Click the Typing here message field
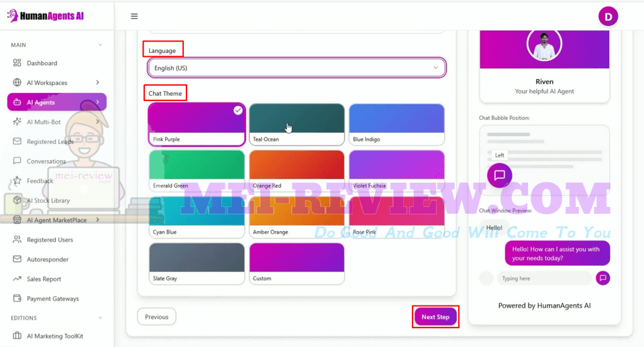The image size is (644, 347). pos(544,278)
